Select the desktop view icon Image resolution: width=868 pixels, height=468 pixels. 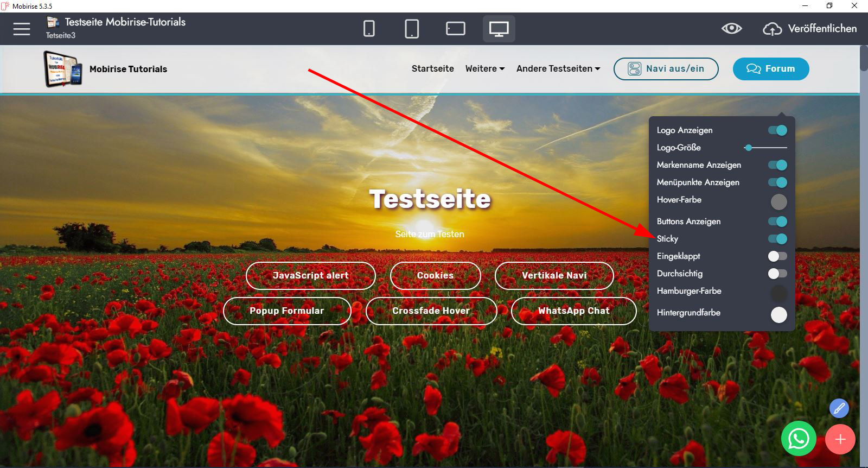coord(499,29)
